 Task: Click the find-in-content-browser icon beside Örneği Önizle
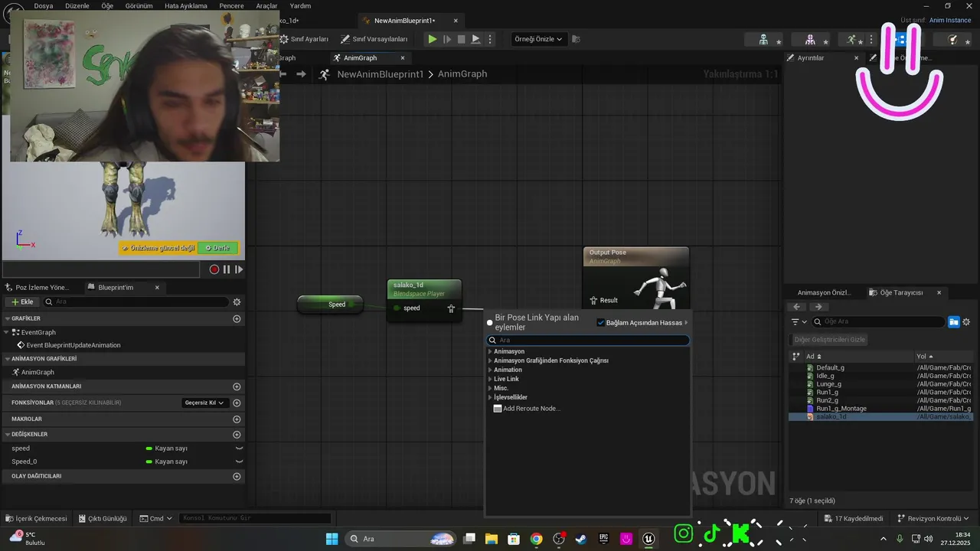[577, 39]
